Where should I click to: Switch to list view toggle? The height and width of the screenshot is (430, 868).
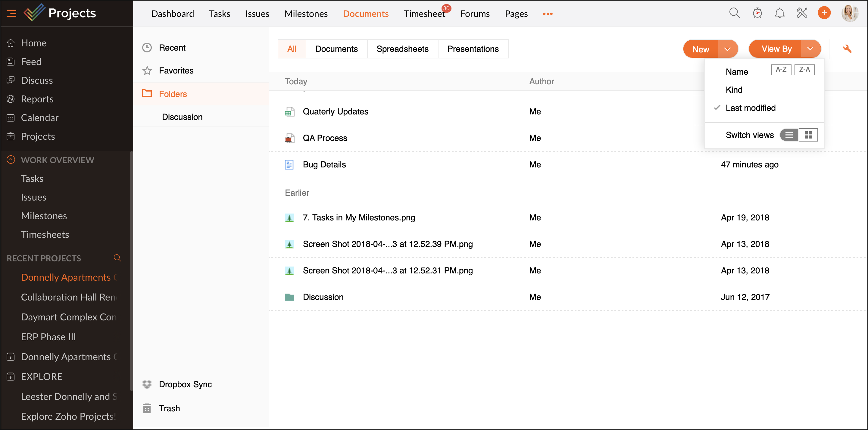coord(789,135)
